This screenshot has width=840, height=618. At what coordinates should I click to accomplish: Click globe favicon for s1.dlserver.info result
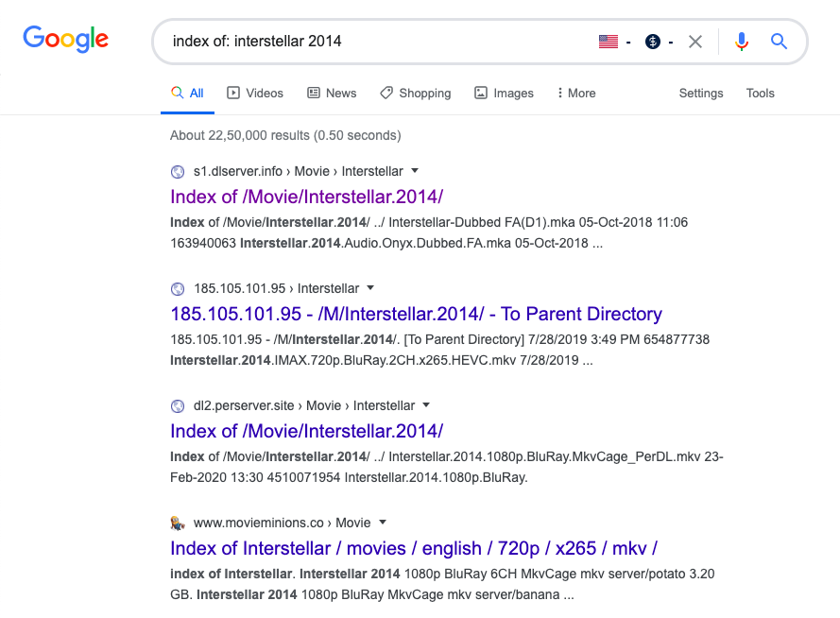(x=178, y=172)
